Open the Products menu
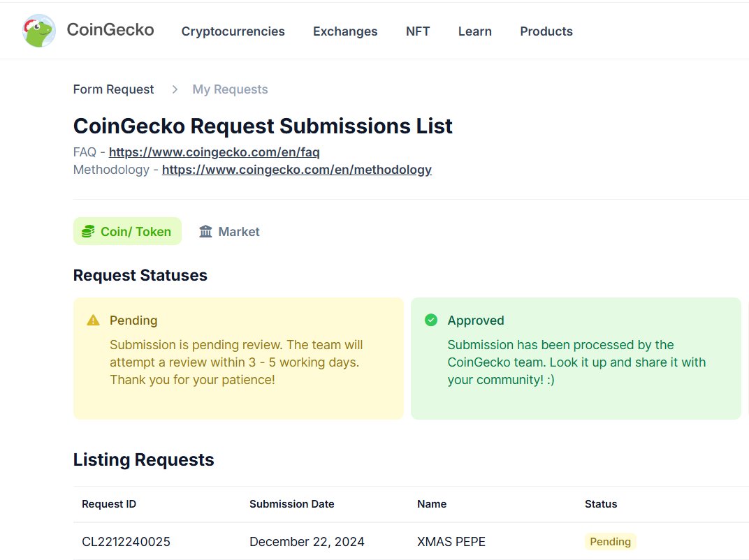749x560 pixels. [x=546, y=31]
